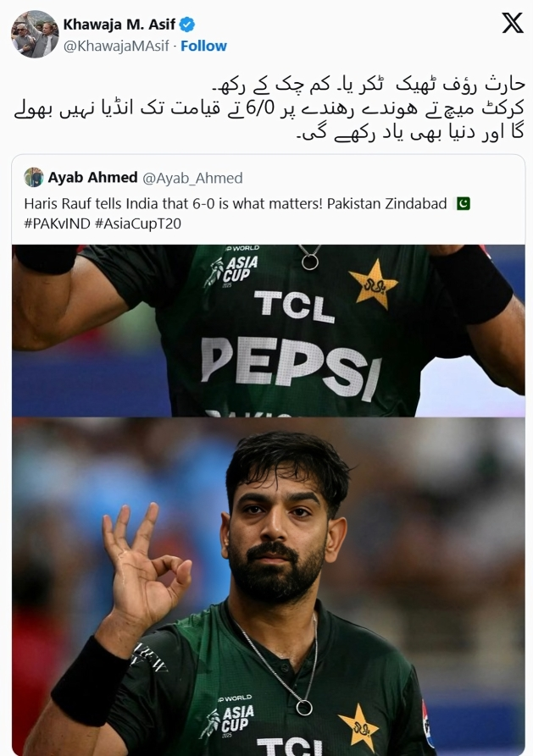Click the Asia Cup logo on top jersey
This screenshot has height=756, width=533.
click(231, 272)
